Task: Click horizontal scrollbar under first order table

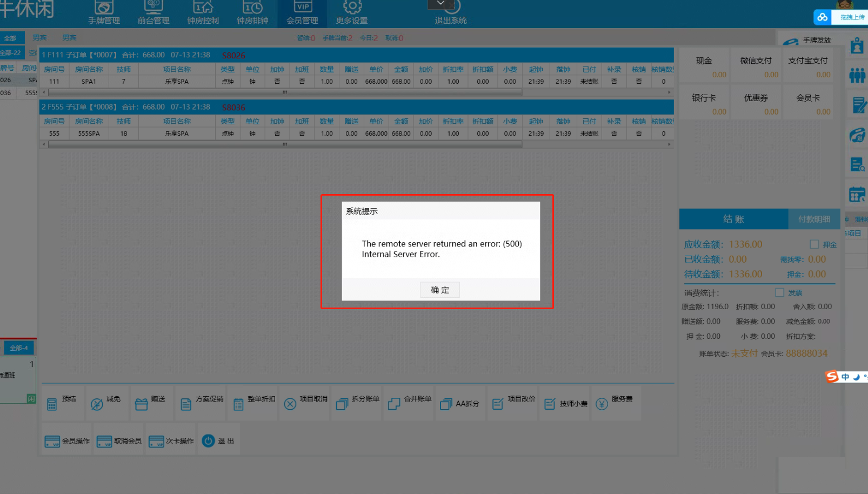Action: [285, 92]
